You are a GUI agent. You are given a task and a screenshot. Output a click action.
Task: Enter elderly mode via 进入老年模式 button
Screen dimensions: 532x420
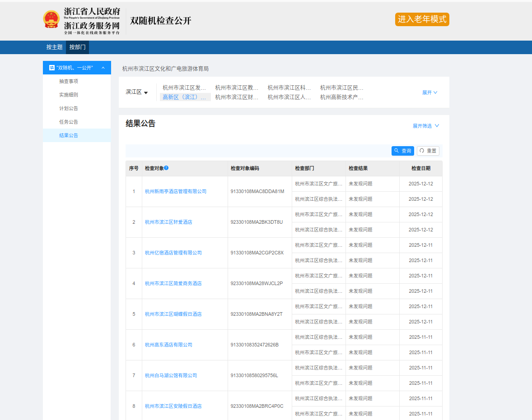tap(422, 19)
